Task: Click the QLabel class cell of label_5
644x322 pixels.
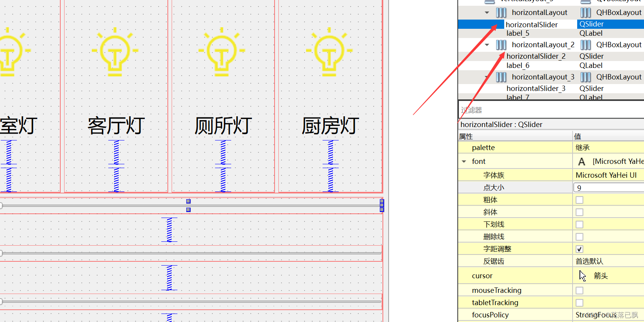Action: tap(591, 33)
